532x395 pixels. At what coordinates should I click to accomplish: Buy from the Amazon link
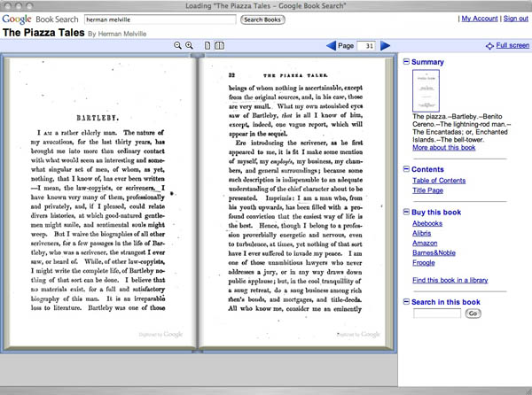pyautogui.click(x=425, y=243)
